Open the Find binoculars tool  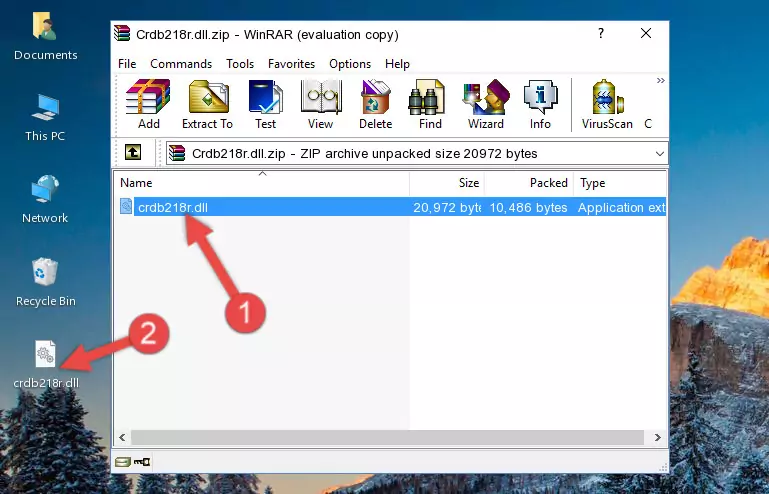[x=430, y=104]
